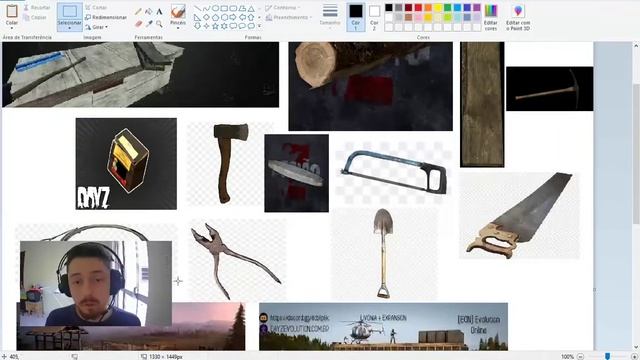
Task: Pick the purple color swatch
Action: pos(477,7)
